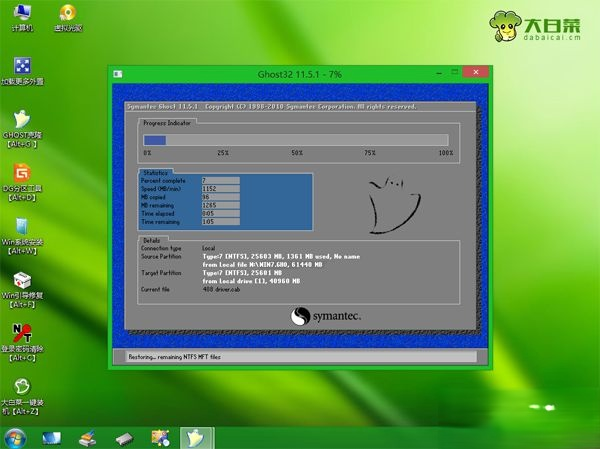Open the 虚拟光驱 virtual drive icon

(x=68, y=18)
